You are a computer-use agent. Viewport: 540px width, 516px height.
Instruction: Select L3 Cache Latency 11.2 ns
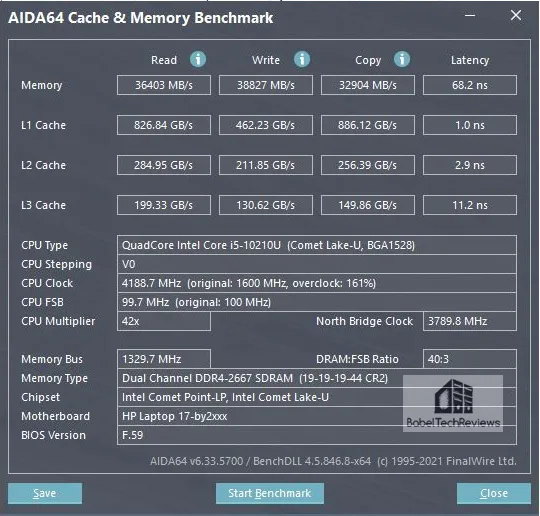tap(470, 205)
